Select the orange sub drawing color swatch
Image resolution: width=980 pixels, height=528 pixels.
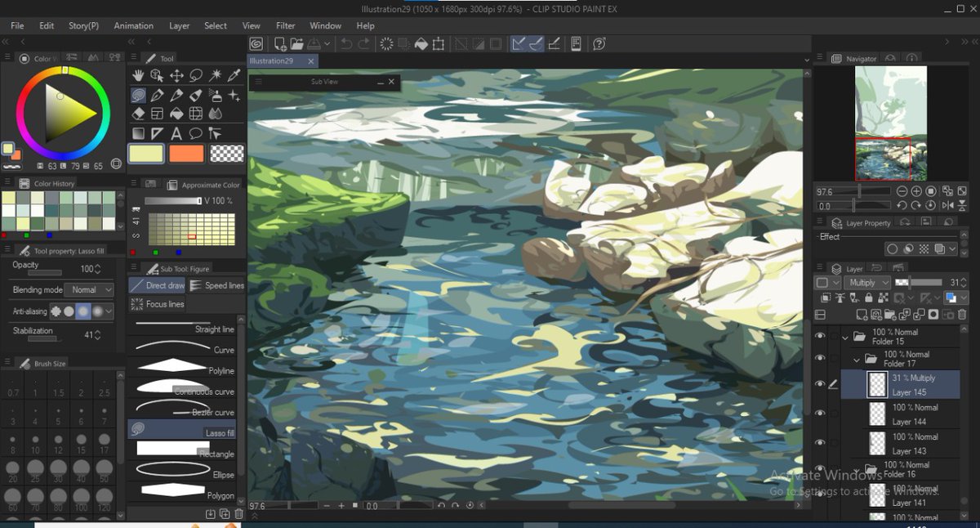tap(186, 153)
